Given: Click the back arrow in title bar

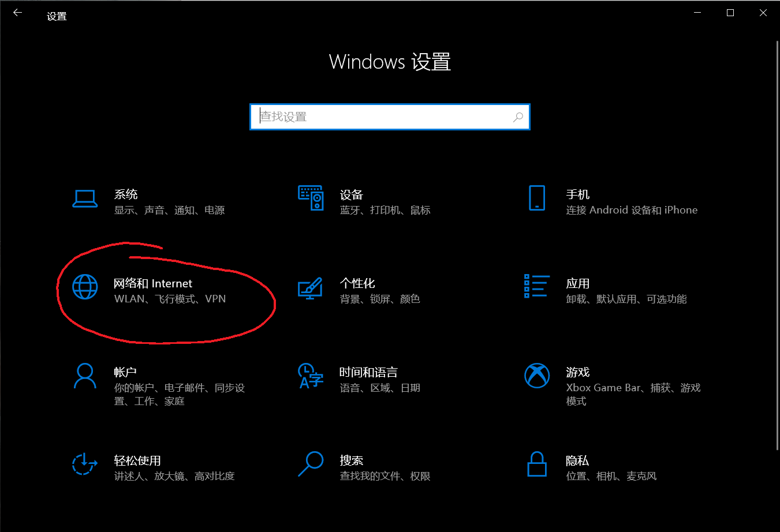Looking at the screenshot, I should [x=18, y=13].
